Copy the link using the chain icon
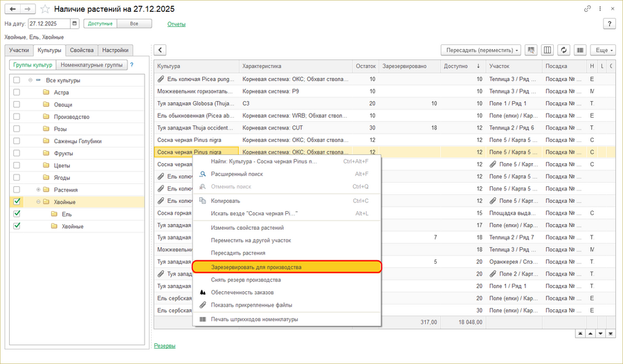The width and height of the screenshot is (623, 364). tap(588, 9)
